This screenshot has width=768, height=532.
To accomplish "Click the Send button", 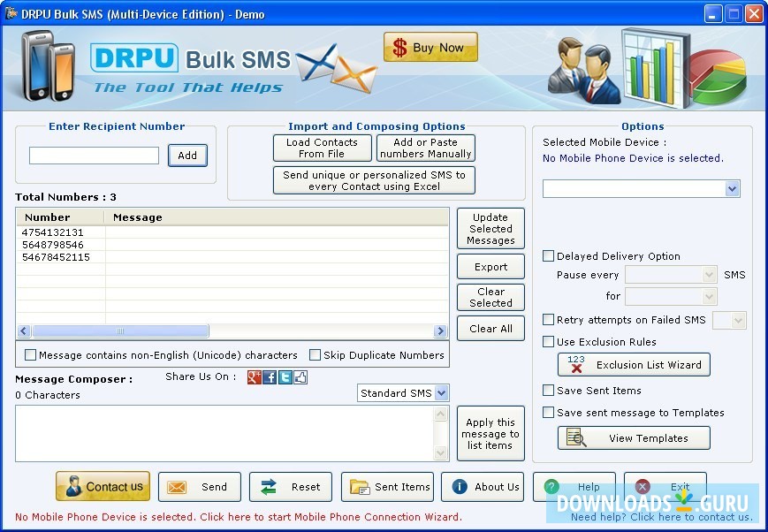I will pos(200,487).
